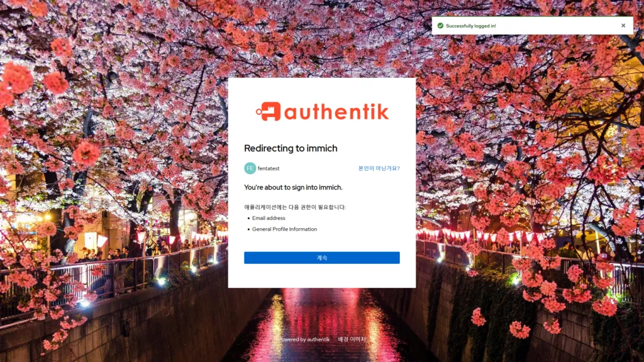Viewport: 644px width, 362px height.
Task: Click the white consent card area
Action: click(322, 277)
